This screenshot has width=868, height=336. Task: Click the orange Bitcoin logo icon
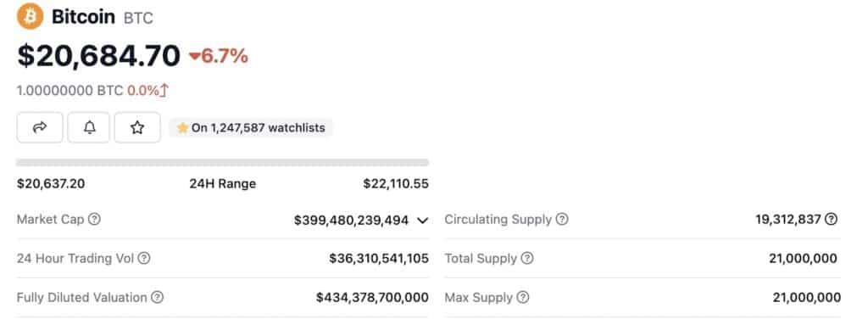(30, 16)
